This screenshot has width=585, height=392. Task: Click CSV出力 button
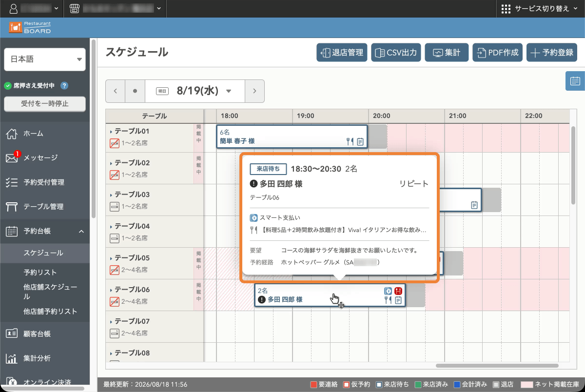[396, 53]
